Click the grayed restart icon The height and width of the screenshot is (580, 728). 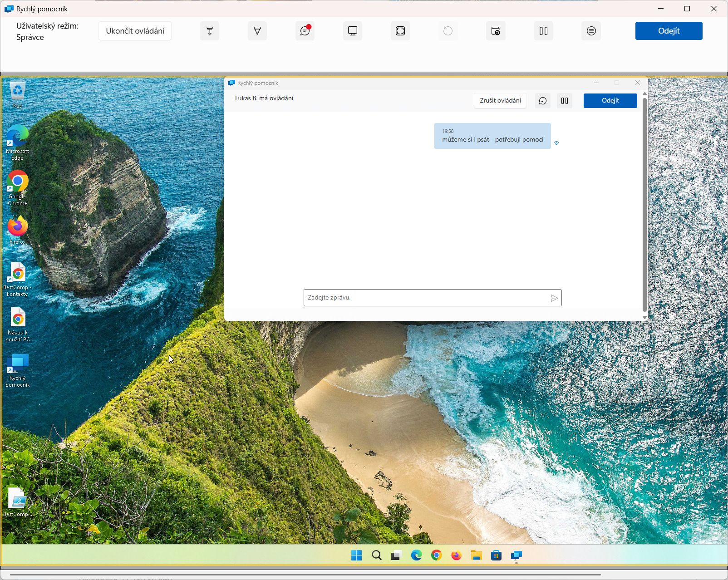pos(448,31)
